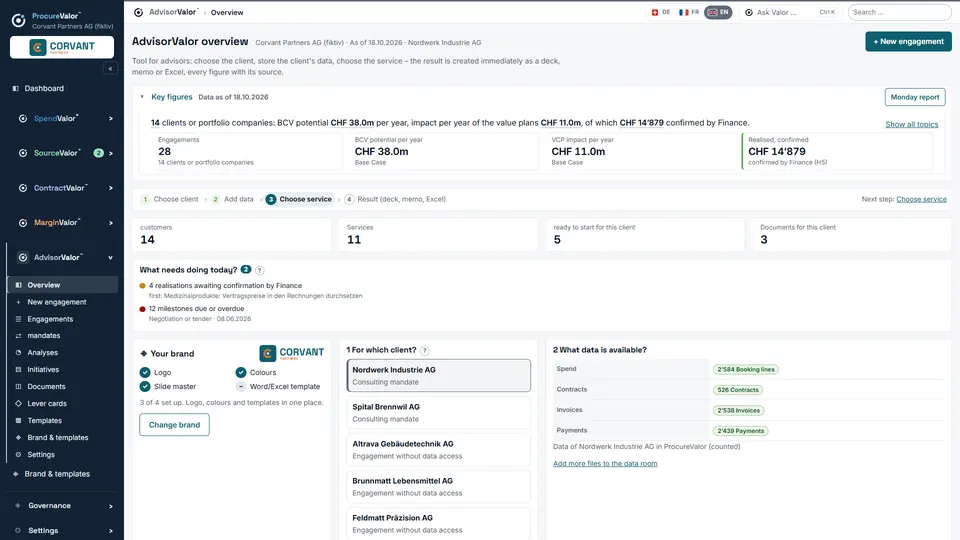Viewport: 960px width, 540px height.
Task: Click the Lever cards diamond icon
Action: 18,403
